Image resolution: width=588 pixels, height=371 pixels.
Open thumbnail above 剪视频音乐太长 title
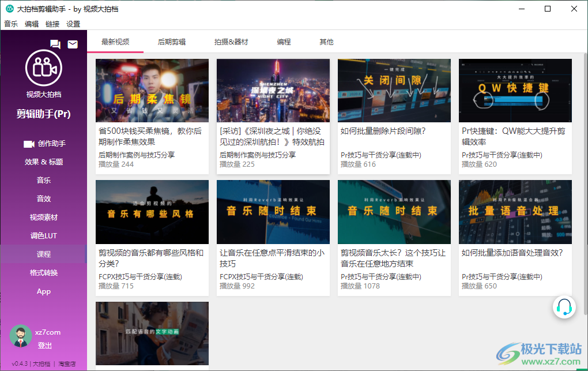tap(394, 212)
